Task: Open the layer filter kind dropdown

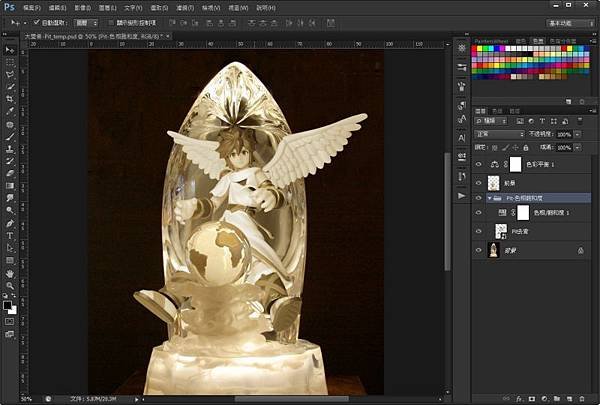Action: tap(491, 121)
